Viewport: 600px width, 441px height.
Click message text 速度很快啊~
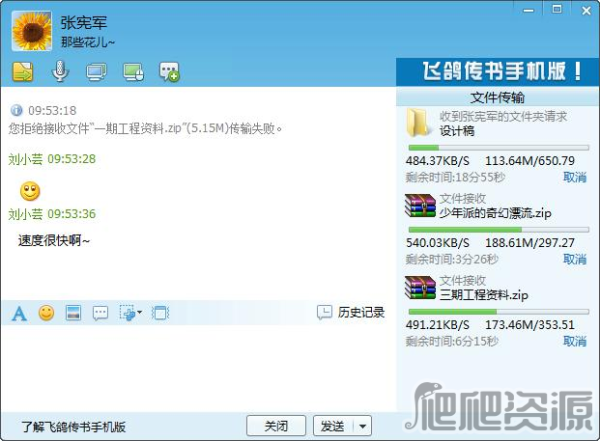coord(54,240)
